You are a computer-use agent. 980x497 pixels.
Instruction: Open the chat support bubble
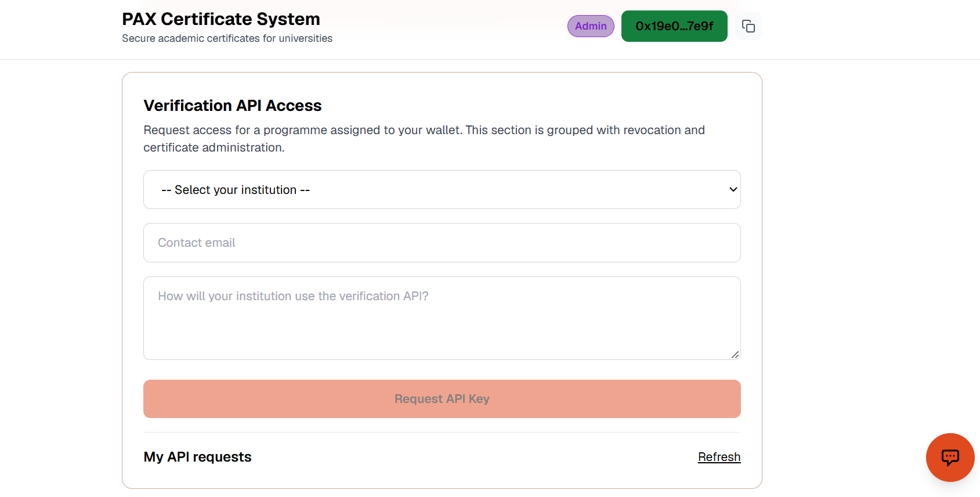click(x=950, y=458)
